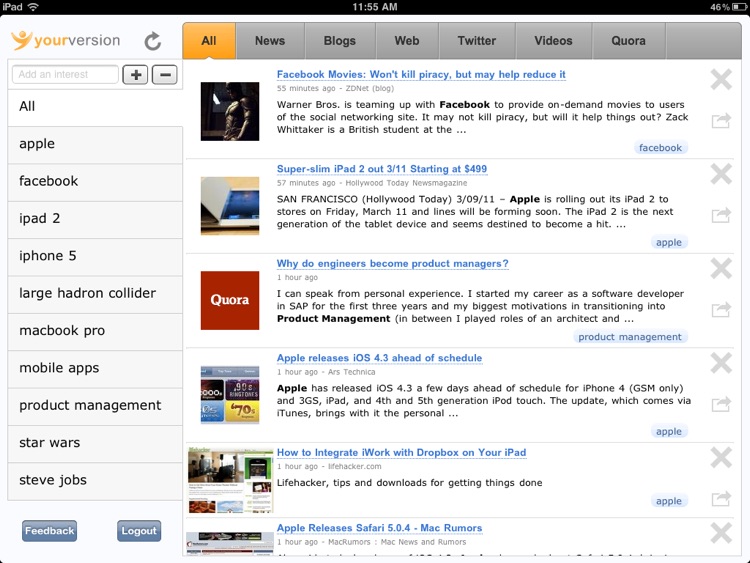Open Apple Releases Safari 5.0.4 headline
Viewport: 750px width, 563px height.
tap(379, 528)
